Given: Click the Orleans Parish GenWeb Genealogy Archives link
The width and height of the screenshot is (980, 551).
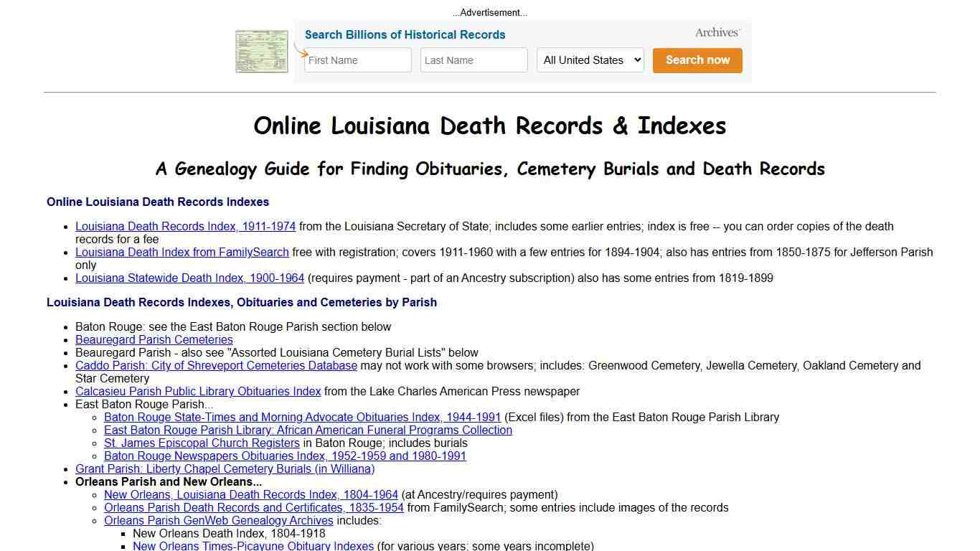Looking at the screenshot, I should (218, 520).
